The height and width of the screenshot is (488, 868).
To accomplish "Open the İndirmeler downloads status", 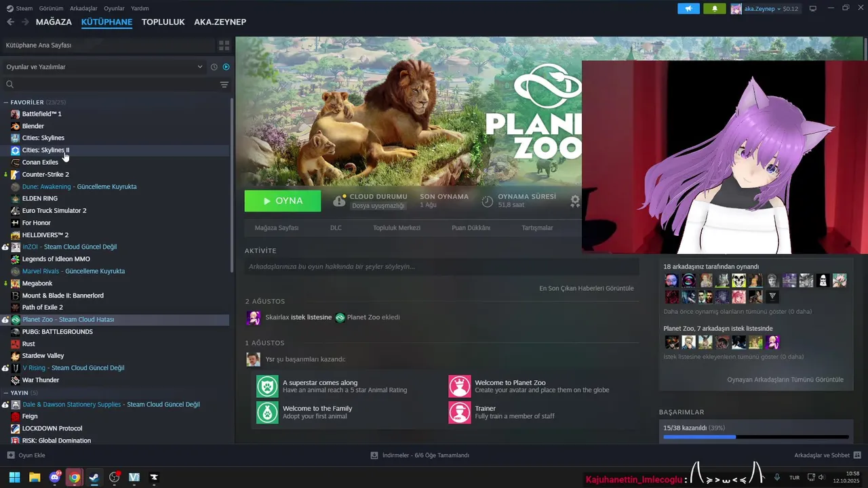I will pos(420,455).
